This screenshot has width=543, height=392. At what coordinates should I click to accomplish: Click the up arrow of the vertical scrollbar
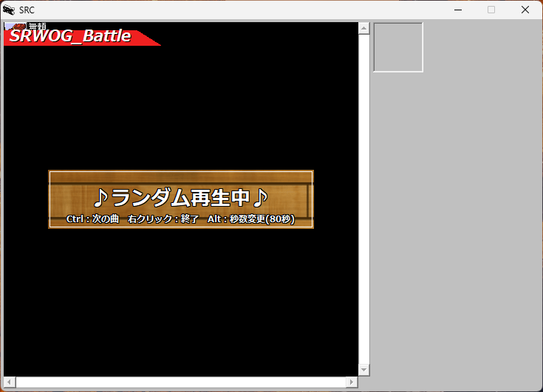click(x=363, y=28)
